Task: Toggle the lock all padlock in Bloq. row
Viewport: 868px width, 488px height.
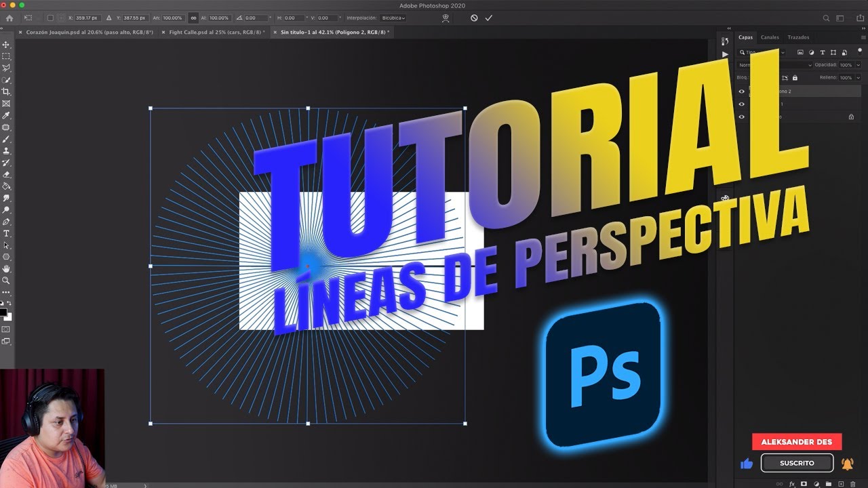Action: (x=795, y=78)
